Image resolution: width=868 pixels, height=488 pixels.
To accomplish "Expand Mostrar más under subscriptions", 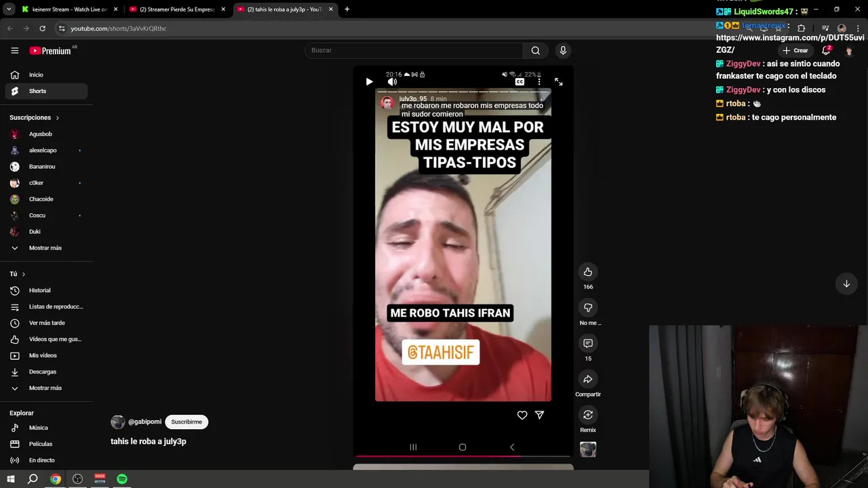I will coord(46,248).
